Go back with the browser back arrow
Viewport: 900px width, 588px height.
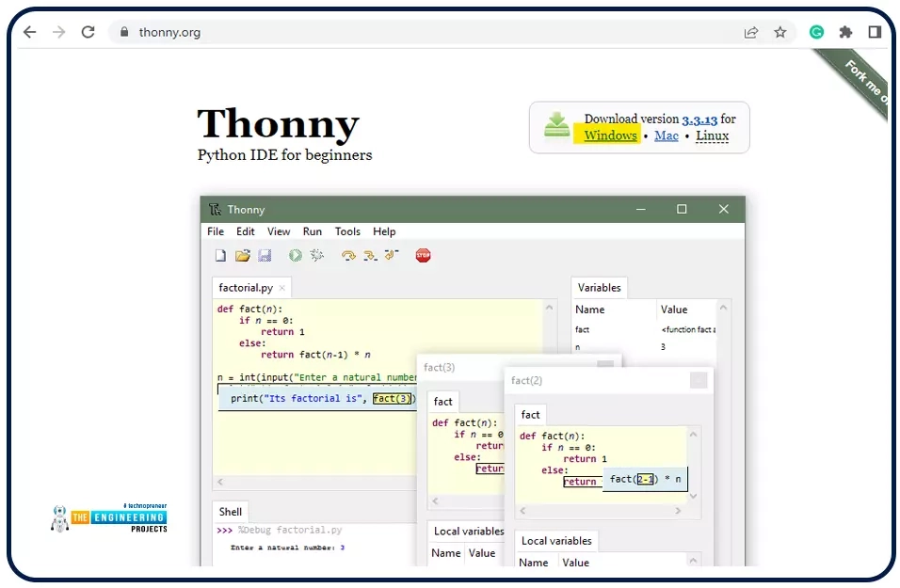coord(30,32)
